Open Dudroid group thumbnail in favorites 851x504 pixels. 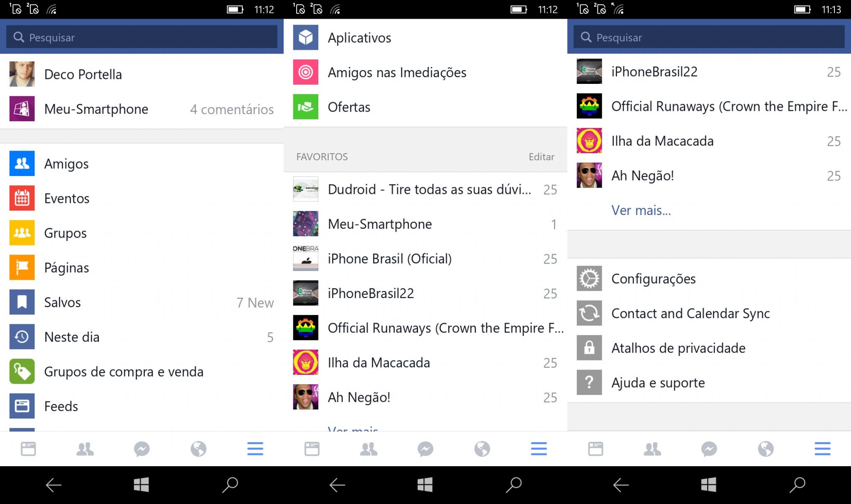305,189
